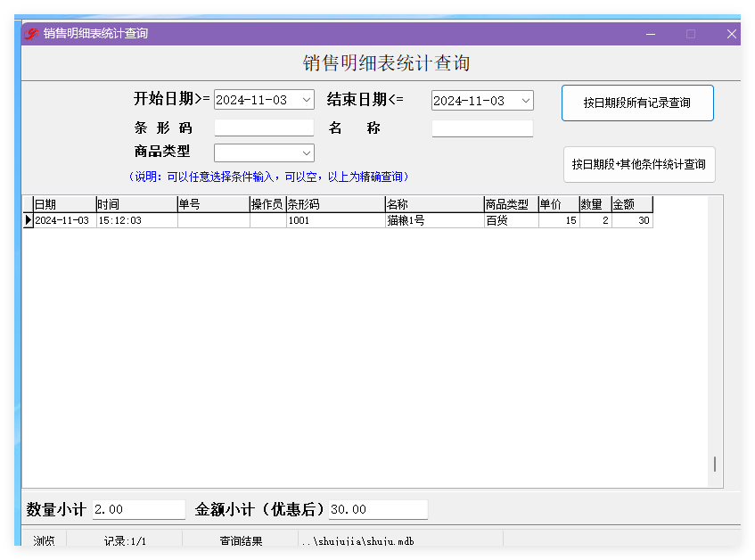This screenshot has width=755, height=560.
Task: Select the 单价 column header
Action: (559, 204)
